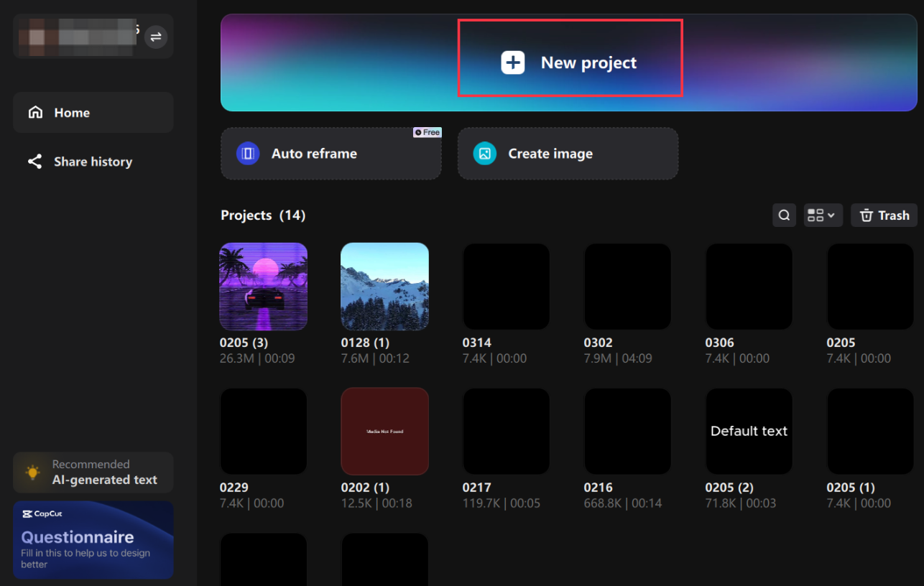Open the Trash
924x586 pixels.
tap(884, 215)
